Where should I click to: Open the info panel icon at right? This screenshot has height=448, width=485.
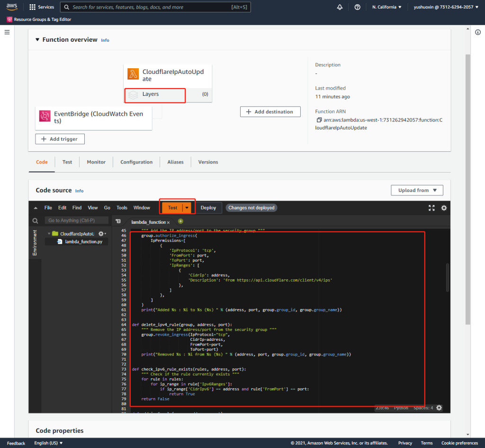pyautogui.click(x=478, y=32)
